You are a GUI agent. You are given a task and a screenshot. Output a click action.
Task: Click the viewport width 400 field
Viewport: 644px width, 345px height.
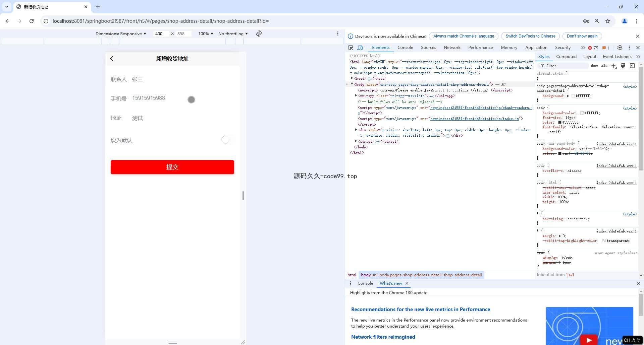click(161, 33)
